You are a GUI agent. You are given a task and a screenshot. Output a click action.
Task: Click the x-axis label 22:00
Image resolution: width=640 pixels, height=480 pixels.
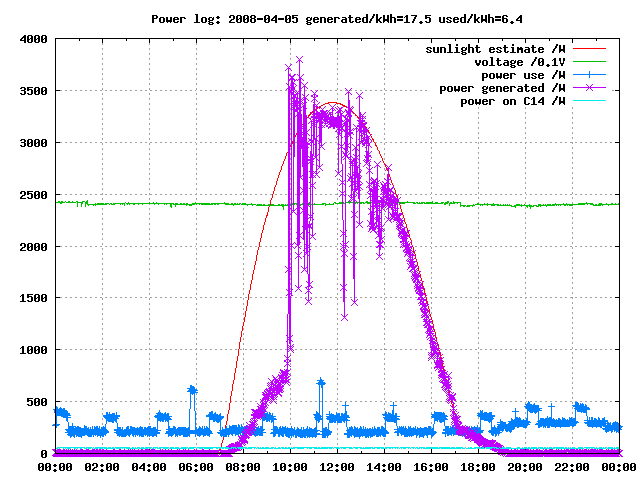[572, 467]
